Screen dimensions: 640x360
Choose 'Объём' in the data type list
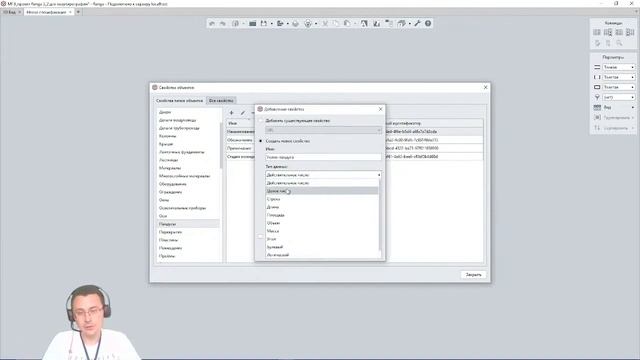pos(322,223)
